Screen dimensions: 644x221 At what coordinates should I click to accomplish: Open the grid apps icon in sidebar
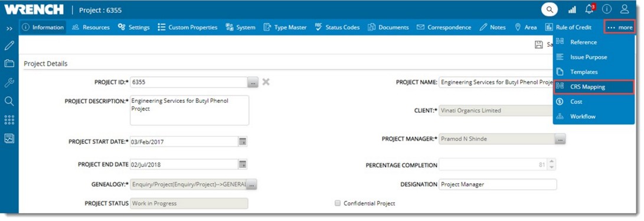click(9, 119)
